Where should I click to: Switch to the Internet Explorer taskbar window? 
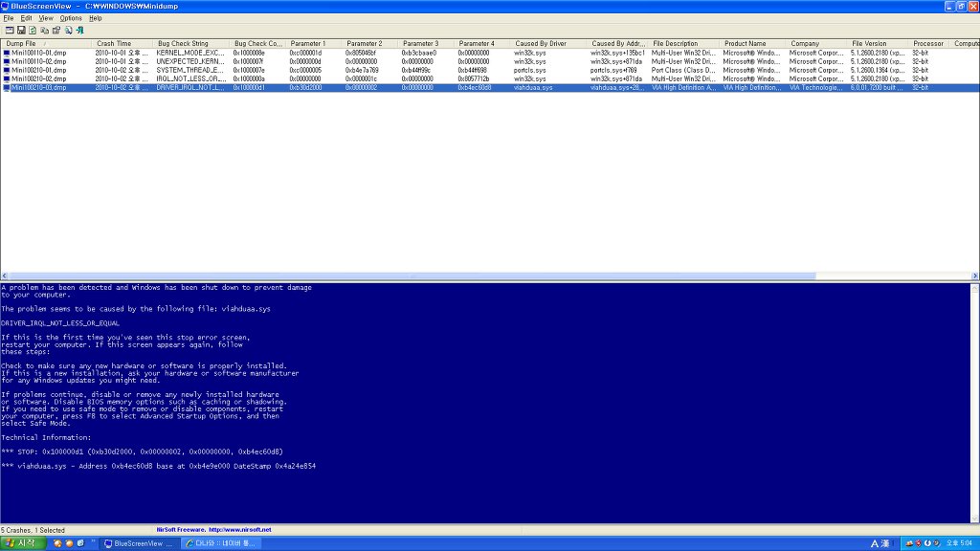221,543
